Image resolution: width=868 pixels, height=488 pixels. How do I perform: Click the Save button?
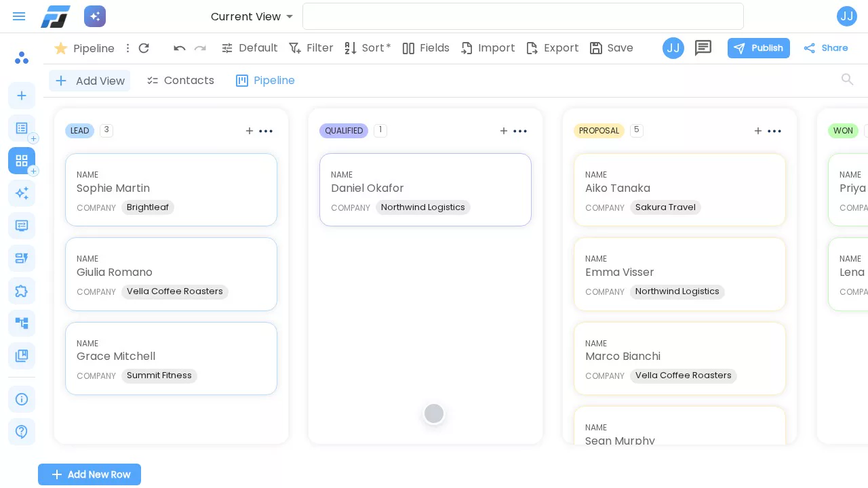pyautogui.click(x=611, y=48)
